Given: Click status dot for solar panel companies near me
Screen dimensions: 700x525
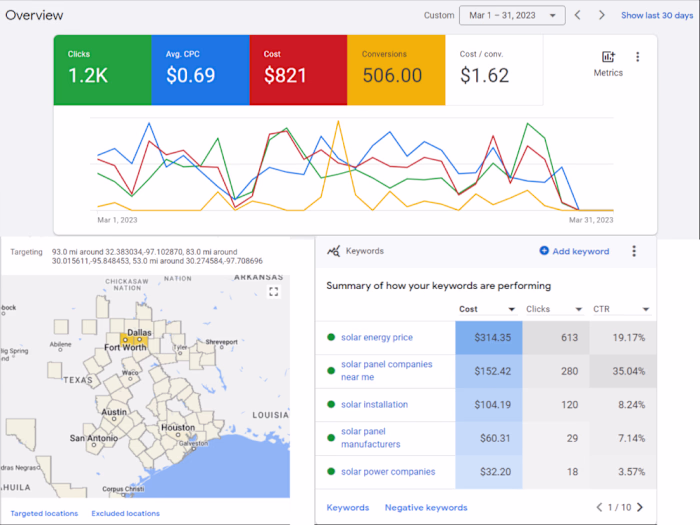Looking at the screenshot, I should coord(331,371).
